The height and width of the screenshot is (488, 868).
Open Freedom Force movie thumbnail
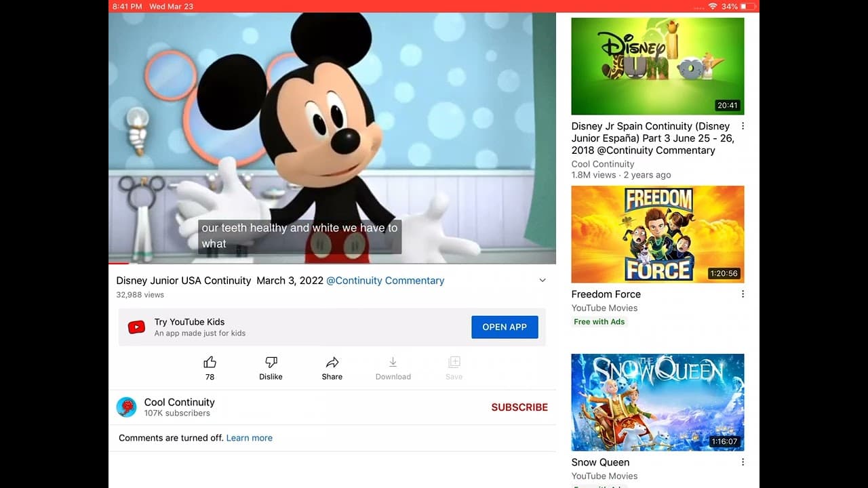(658, 235)
